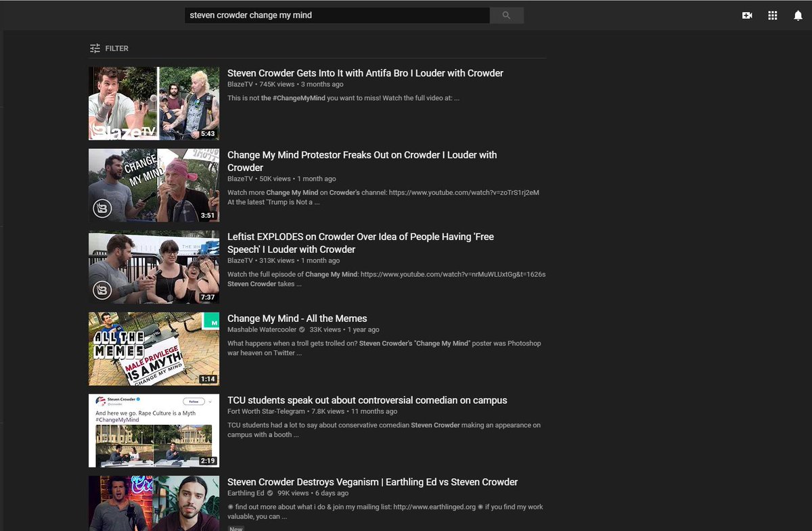Click the 3:51 duration badge
Viewport: 812px width, 531px height.
pos(208,216)
